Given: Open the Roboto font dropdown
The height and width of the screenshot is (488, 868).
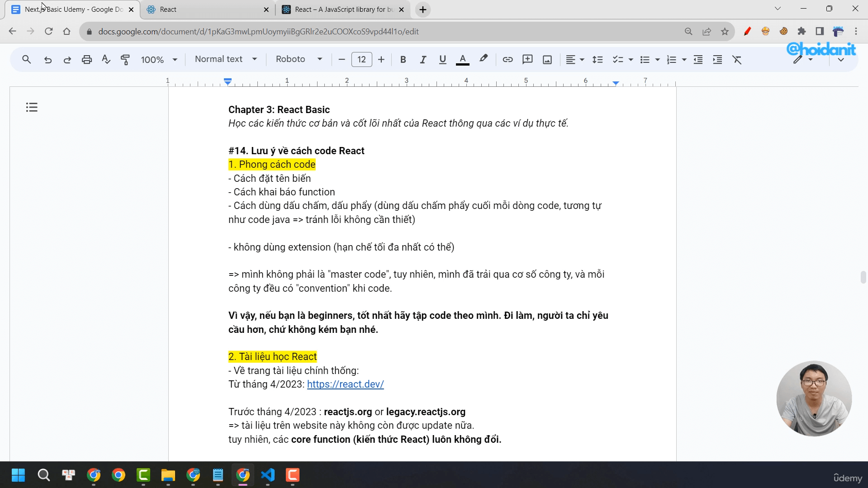Looking at the screenshot, I should 299,59.
